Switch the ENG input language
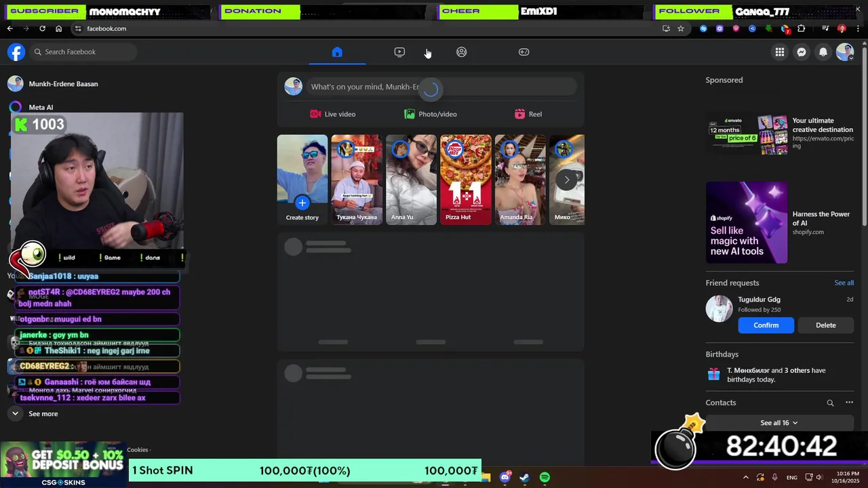The image size is (868, 488). coord(791,478)
